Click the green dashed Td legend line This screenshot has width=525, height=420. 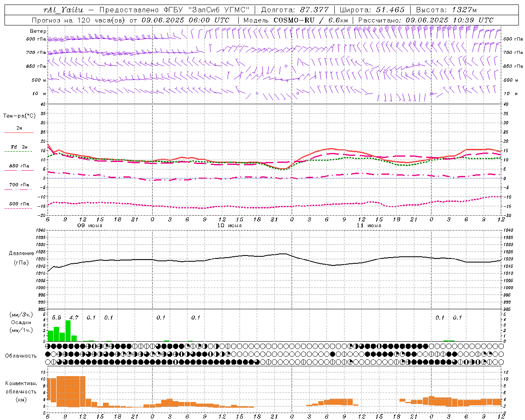pos(19,152)
